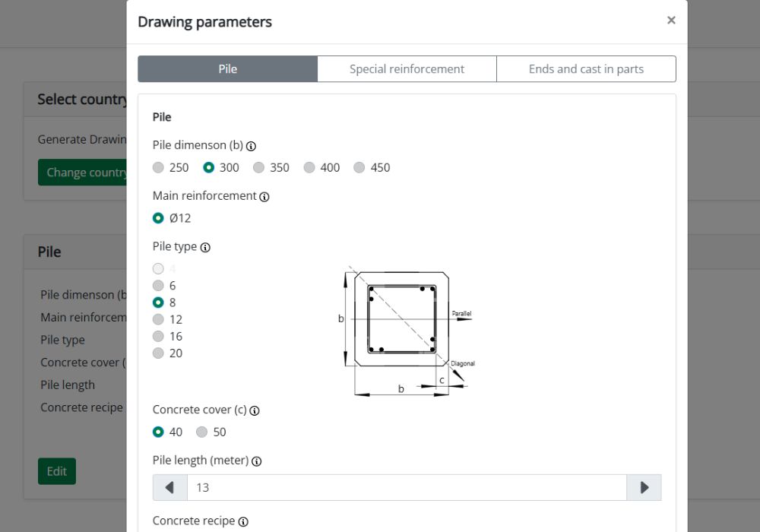
Task: Select pile dimension 350
Action: pyautogui.click(x=271, y=168)
